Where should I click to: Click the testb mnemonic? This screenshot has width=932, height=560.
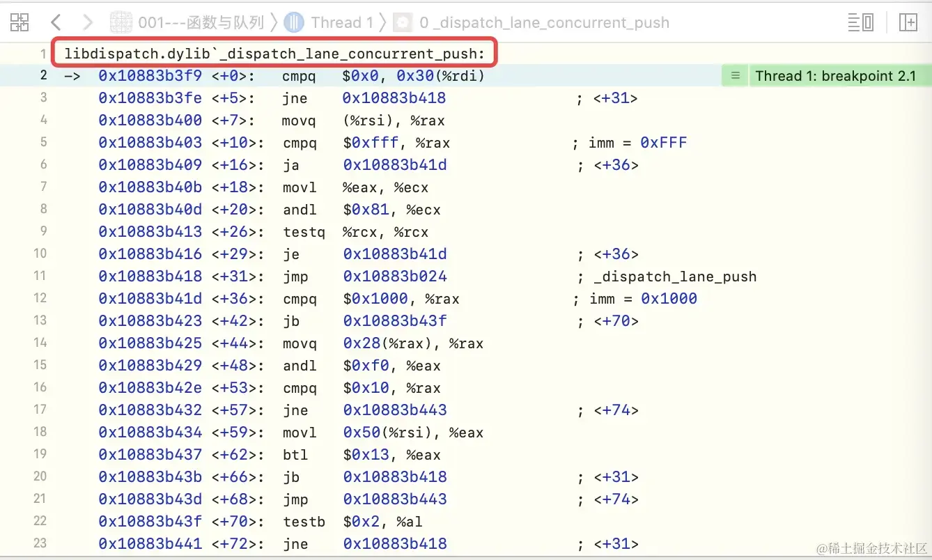304,522
